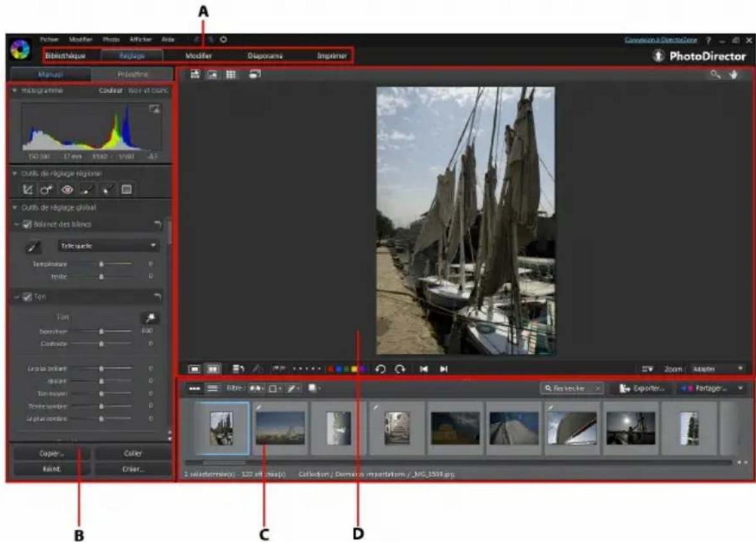Open the Diaporama tab
The image size is (756, 542).
tap(265, 56)
